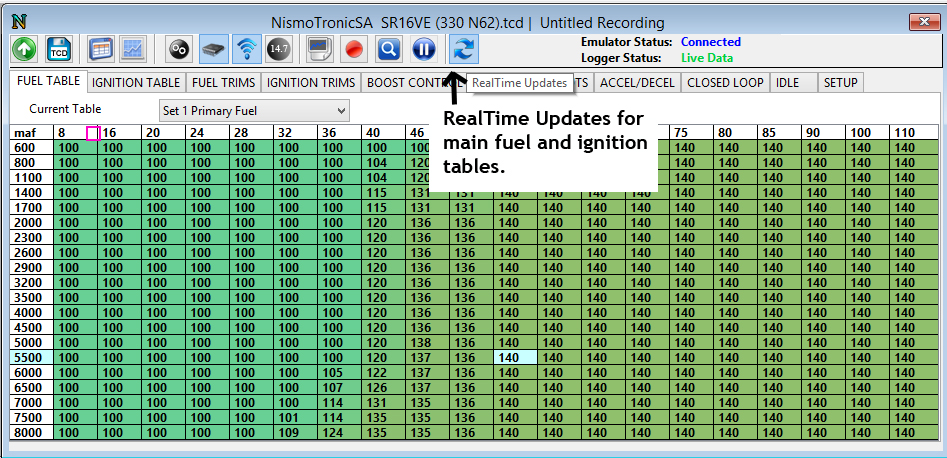947x458 pixels.
Task: Click the 85 column header
Action: pos(780,133)
